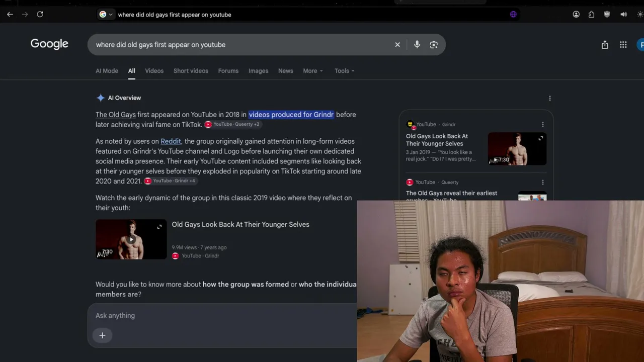644x362 pixels.
Task: Open the Google site icon dropdown in address bar
Action: pos(106,15)
